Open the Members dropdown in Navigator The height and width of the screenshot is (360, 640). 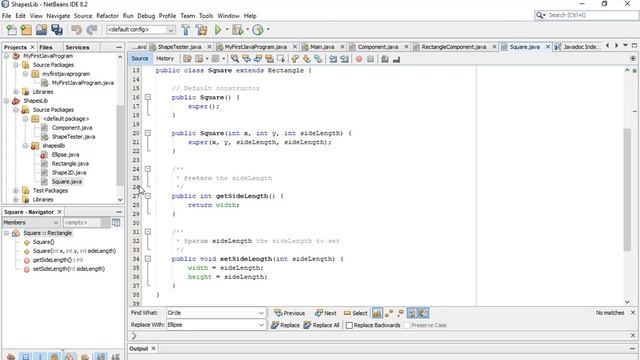point(56,222)
